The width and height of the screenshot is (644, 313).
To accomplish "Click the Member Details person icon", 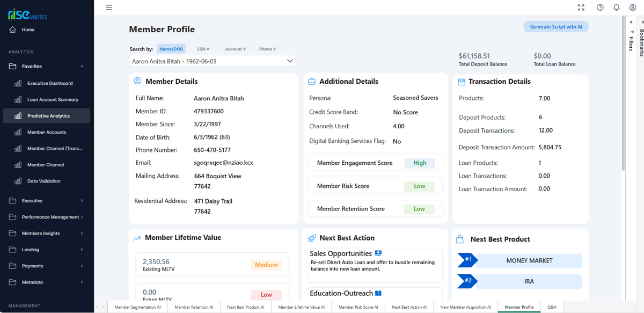I will 137,81.
